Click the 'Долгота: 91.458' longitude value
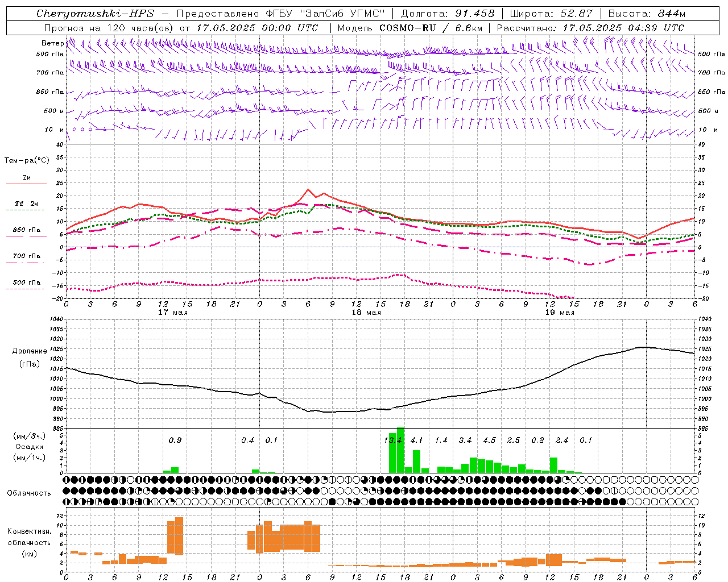 point(448,14)
